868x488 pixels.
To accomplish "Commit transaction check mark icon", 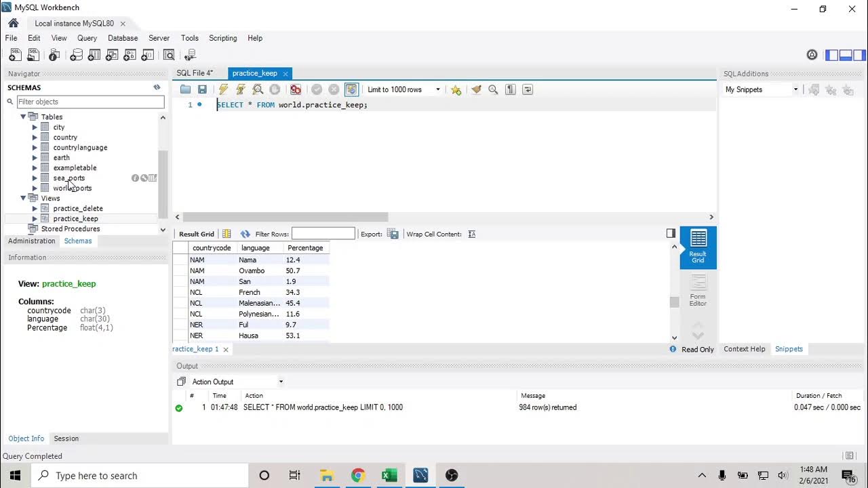I will [316, 89].
